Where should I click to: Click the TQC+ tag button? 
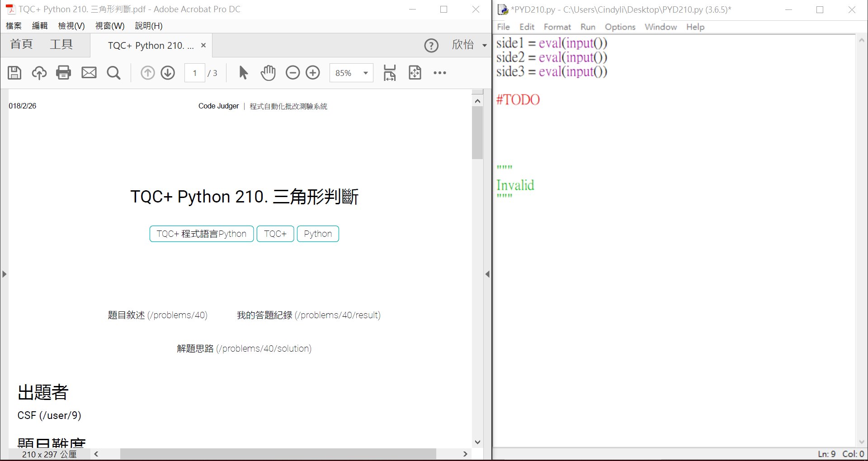(275, 234)
